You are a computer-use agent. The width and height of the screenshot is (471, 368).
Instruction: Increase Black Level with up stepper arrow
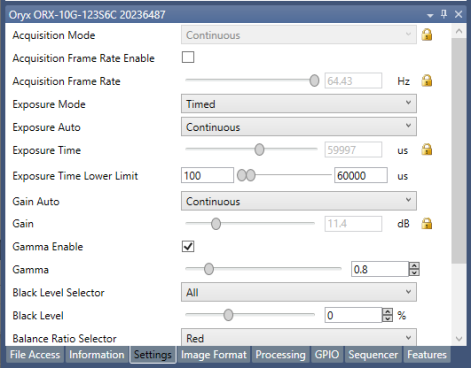point(388,312)
